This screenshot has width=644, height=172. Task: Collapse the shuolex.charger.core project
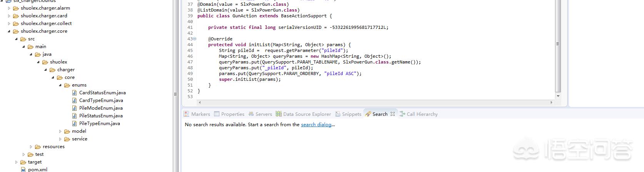click(x=9, y=31)
